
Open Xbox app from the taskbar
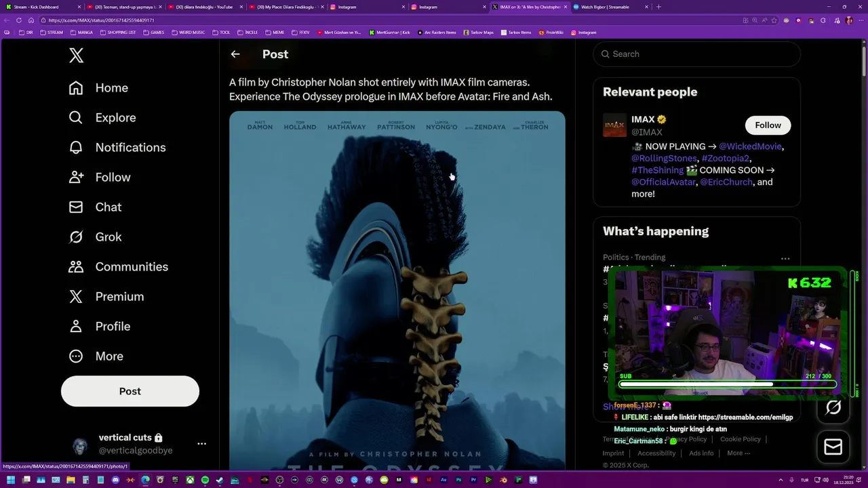(x=190, y=481)
